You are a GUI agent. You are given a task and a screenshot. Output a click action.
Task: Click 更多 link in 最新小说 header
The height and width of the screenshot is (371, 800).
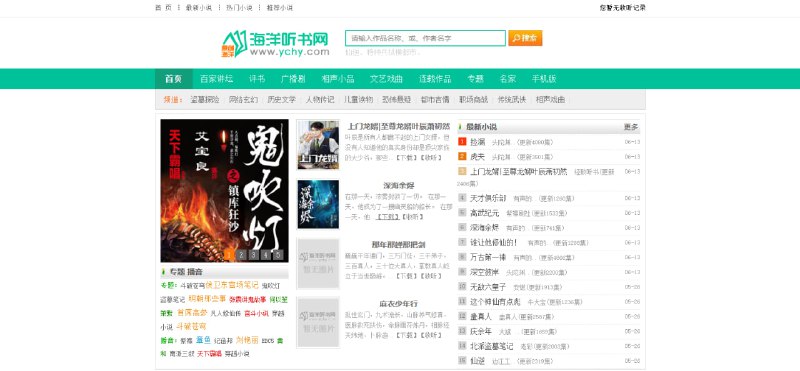click(x=631, y=127)
